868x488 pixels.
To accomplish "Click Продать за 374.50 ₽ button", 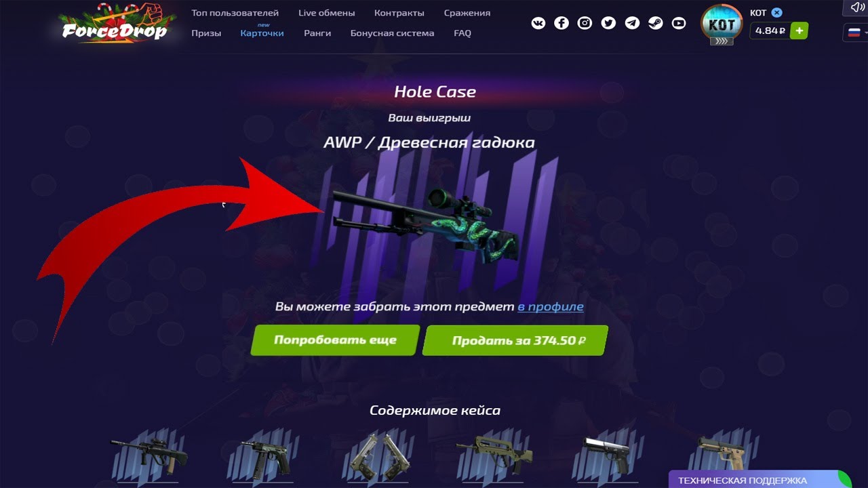I will [515, 341].
